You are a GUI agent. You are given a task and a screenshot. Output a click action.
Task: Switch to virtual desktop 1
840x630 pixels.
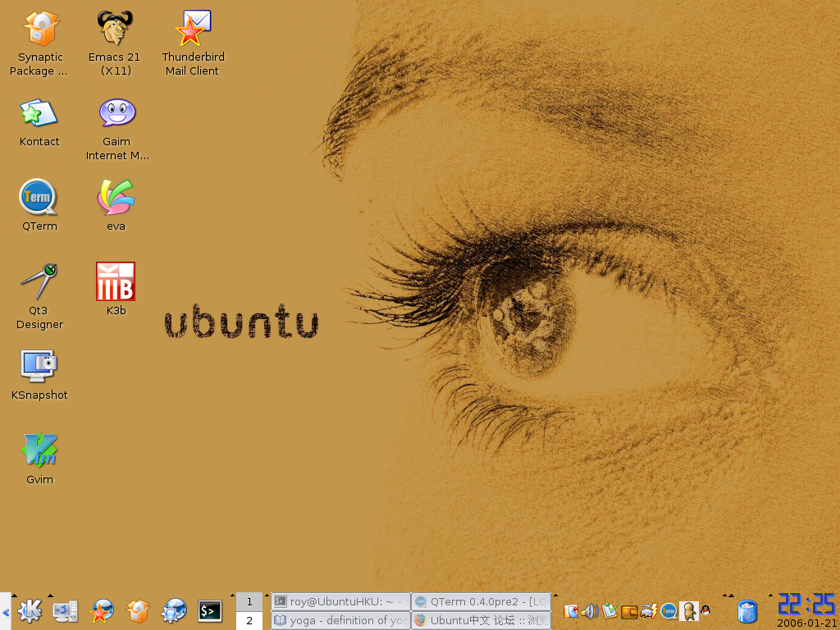pos(249,601)
